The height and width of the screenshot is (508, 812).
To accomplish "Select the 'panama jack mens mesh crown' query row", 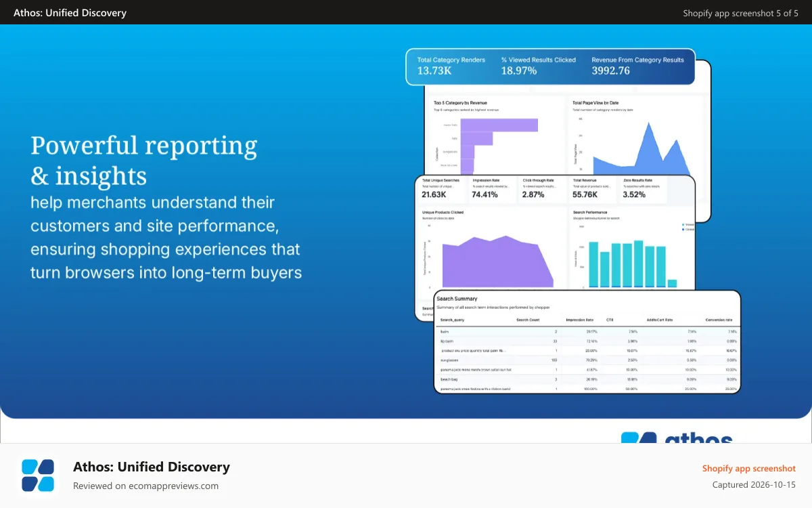I will pyautogui.click(x=587, y=370).
